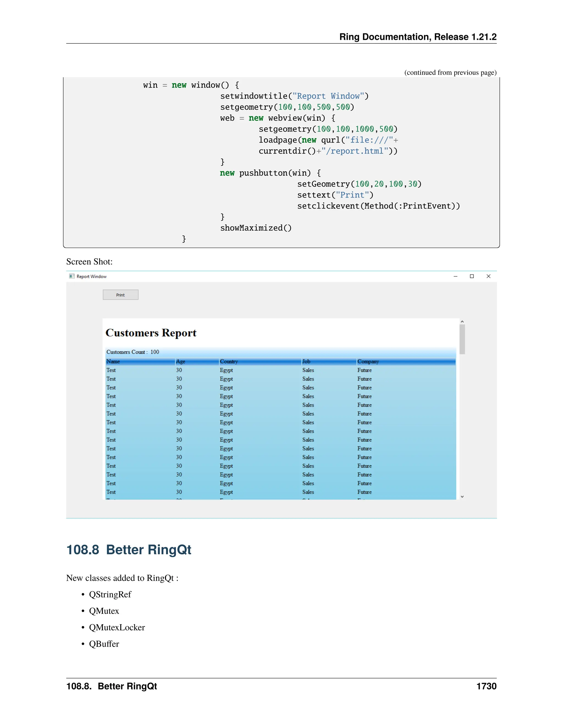Viewport: 563px width, 728px height.
Task: Click first row's Egypt cell
Action: (226, 370)
